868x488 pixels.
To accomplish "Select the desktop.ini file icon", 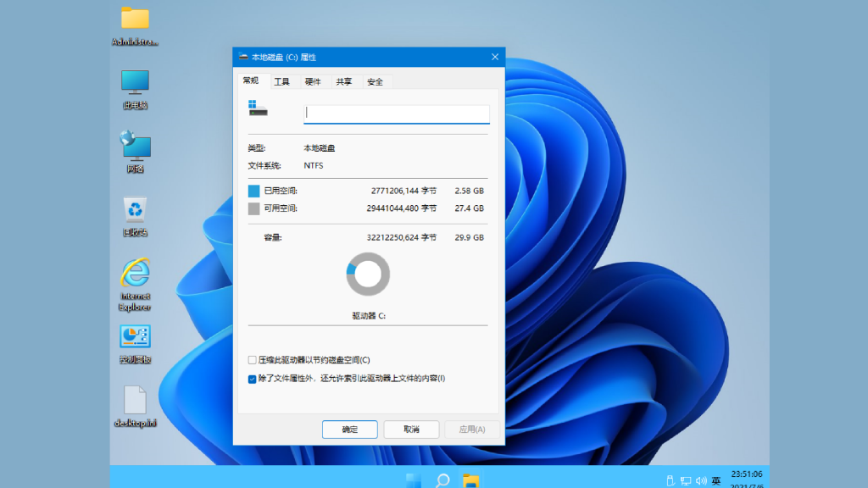I will [135, 407].
